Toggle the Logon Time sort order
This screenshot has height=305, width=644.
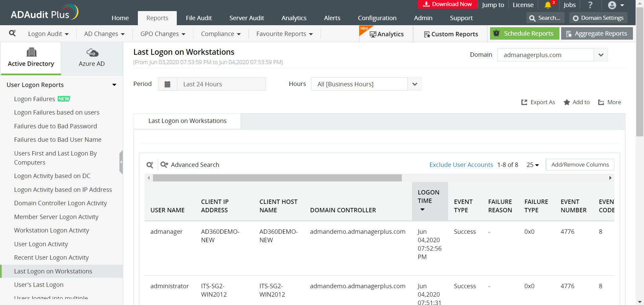click(422, 209)
